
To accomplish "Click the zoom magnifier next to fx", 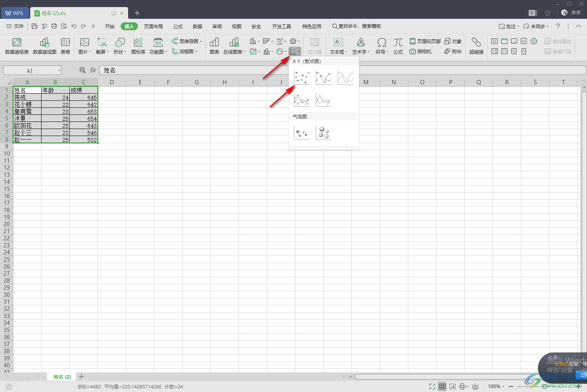I will [82, 70].
